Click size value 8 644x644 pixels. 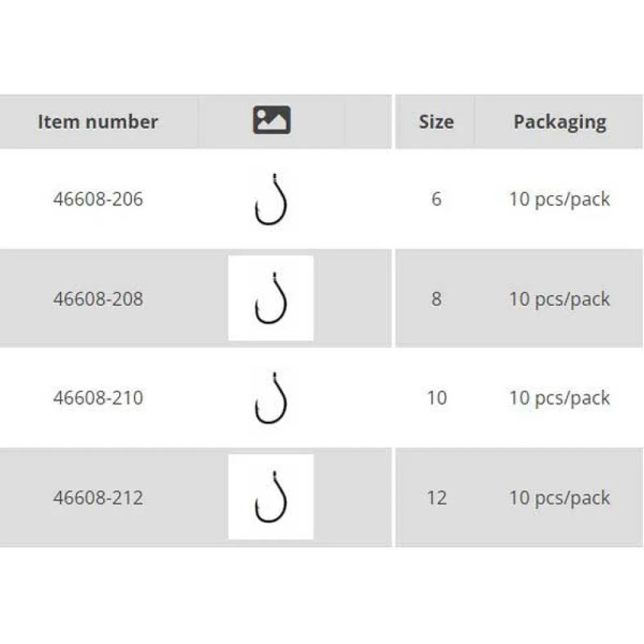pyautogui.click(x=436, y=299)
